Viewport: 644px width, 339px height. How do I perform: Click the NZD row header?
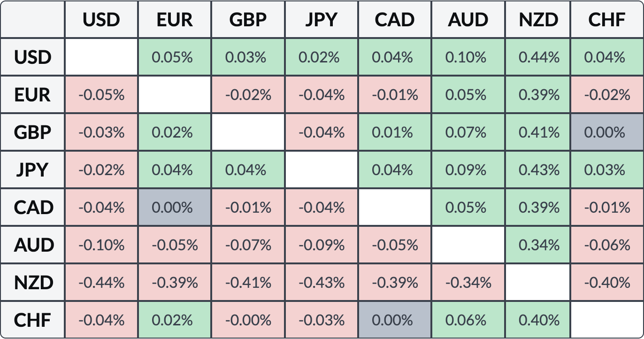click(x=33, y=283)
